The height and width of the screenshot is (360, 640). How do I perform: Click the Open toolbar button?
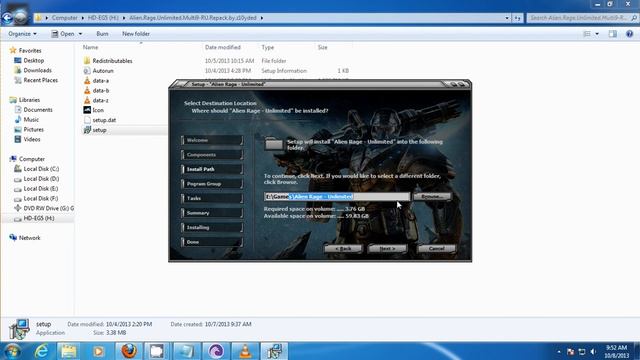point(63,34)
